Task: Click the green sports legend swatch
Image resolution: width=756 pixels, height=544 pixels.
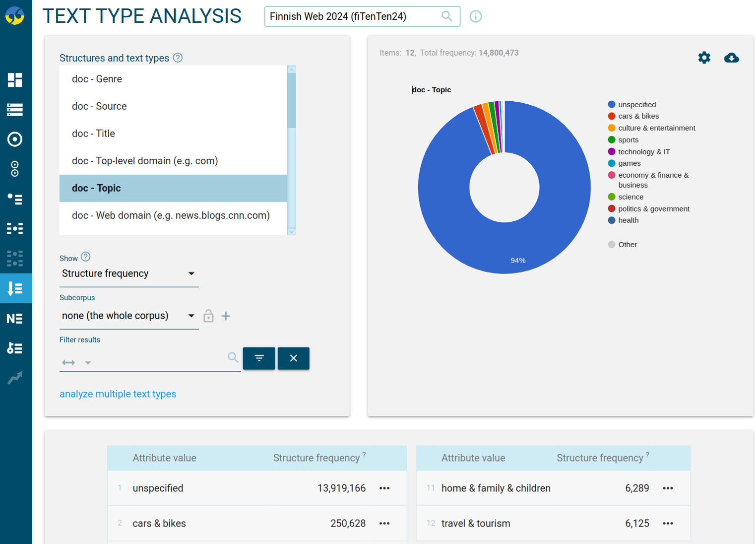Action: pos(612,139)
